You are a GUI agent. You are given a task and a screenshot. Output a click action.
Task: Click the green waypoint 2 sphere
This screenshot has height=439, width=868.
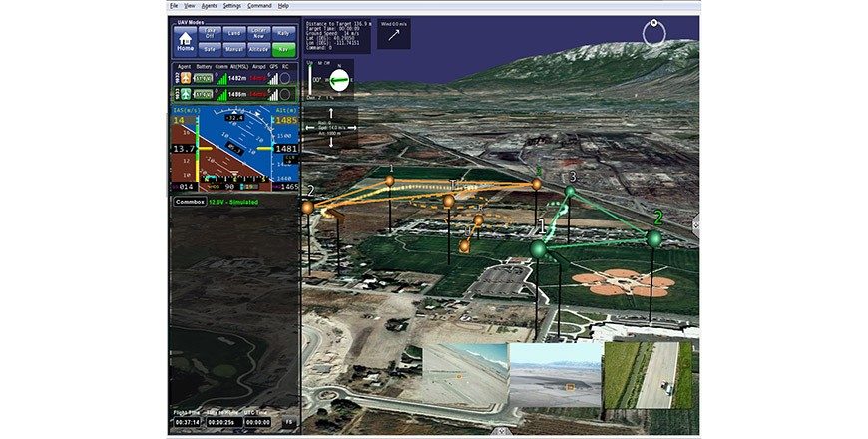[x=653, y=237]
